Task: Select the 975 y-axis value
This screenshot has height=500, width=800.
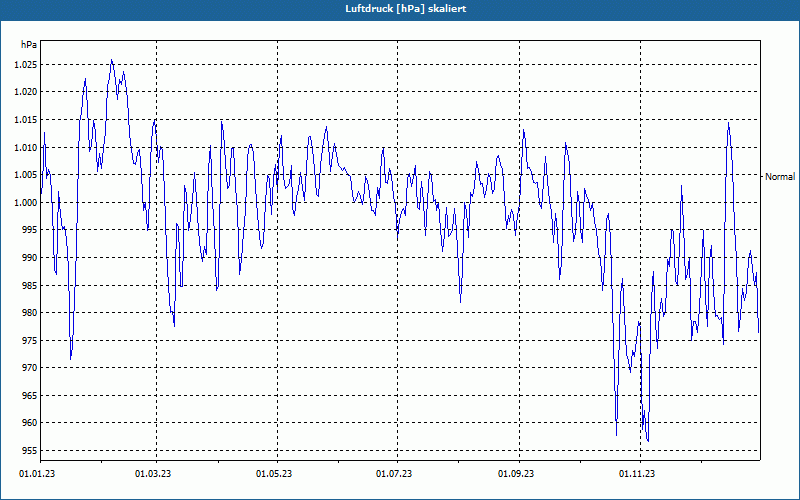Action: coord(30,340)
